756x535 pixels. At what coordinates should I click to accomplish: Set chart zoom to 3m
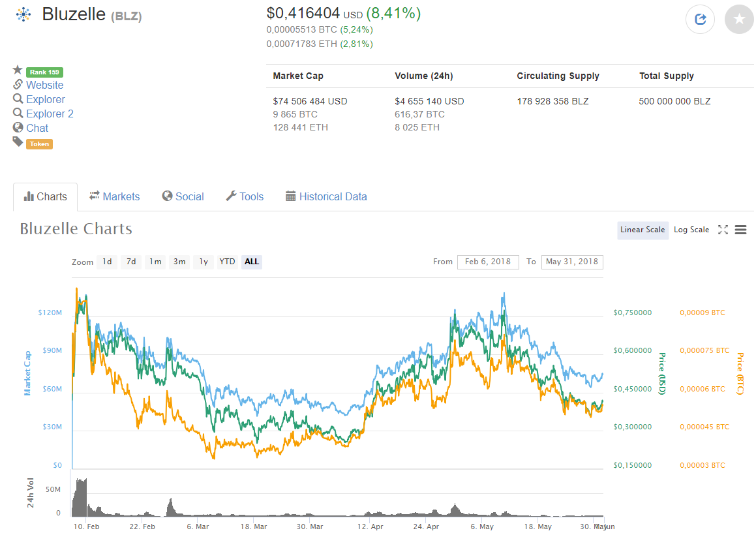[x=179, y=262]
